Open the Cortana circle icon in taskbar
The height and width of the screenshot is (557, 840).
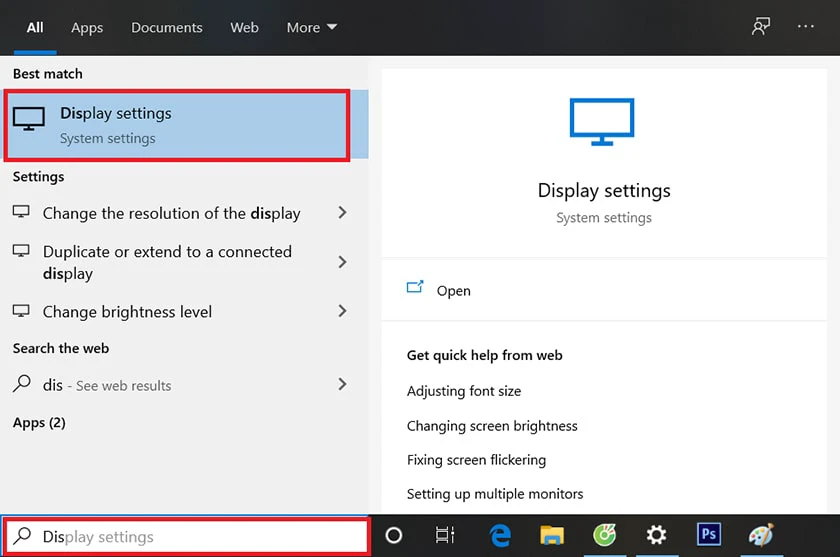click(394, 535)
